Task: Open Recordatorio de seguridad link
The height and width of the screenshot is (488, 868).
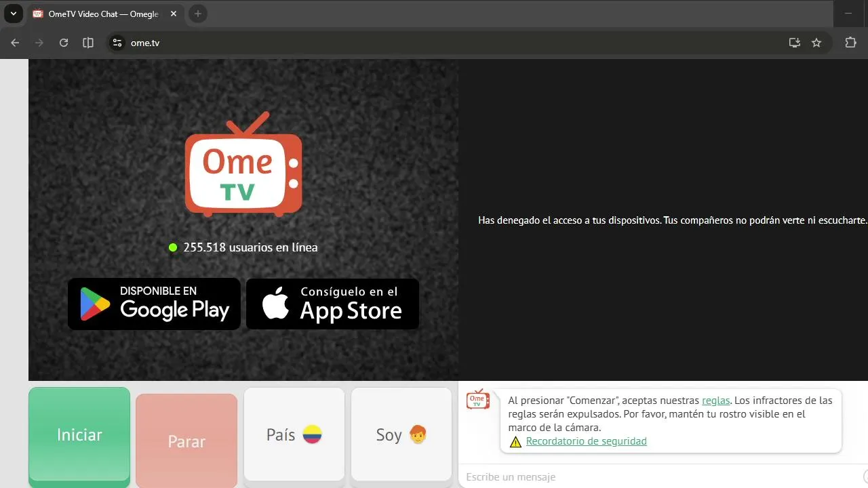Action: pos(587,441)
